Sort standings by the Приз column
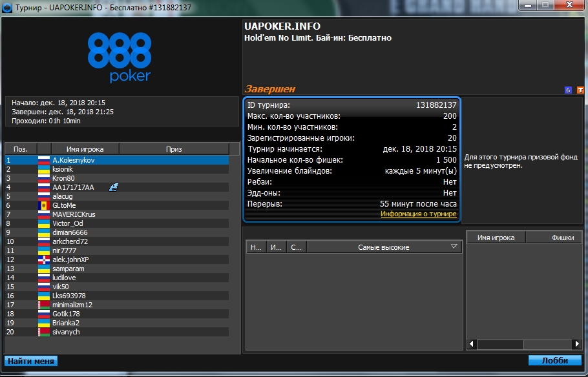588x377 pixels. (x=174, y=148)
